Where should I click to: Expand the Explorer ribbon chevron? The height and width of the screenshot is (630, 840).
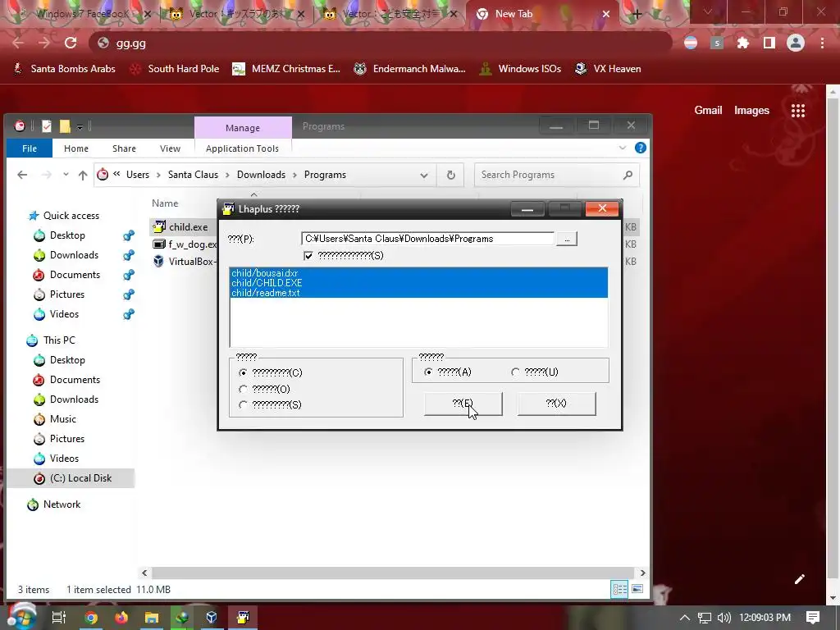click(623, 148)
